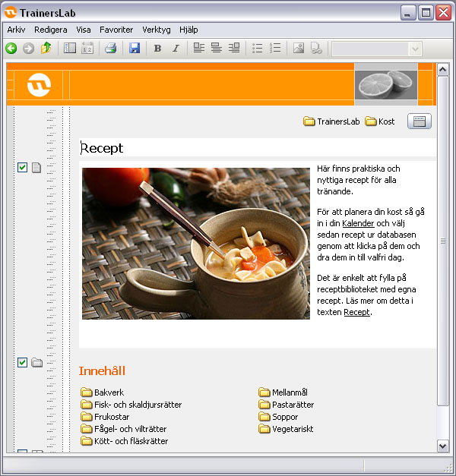The height and width of the screenshot is (476, 456).
Task: Insert a numbered list
Action: point(275,49)
